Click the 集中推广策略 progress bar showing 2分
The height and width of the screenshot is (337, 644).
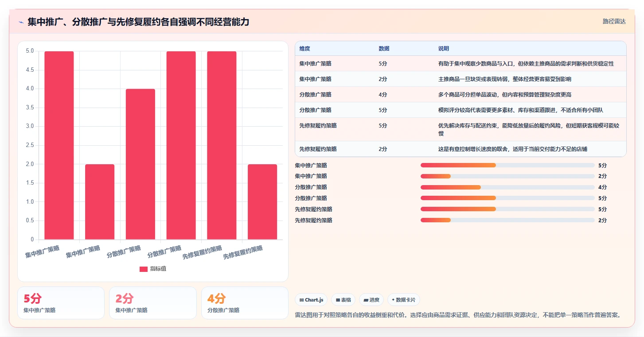507,176
